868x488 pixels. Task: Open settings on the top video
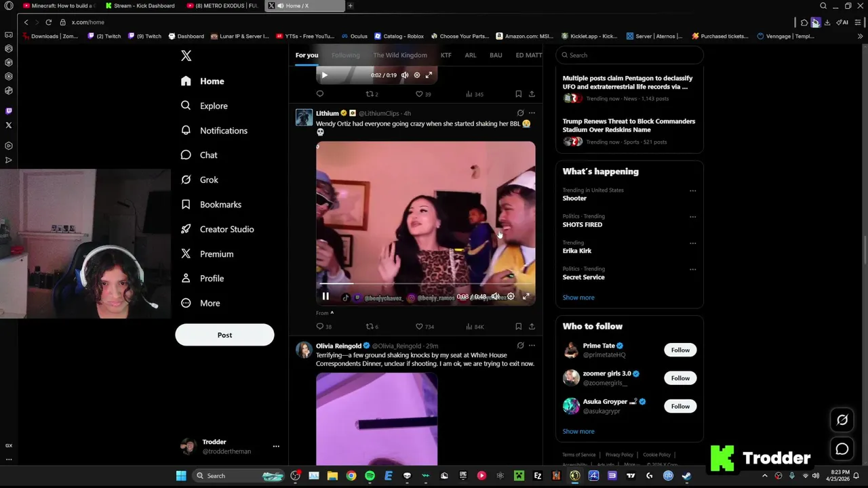click(x=417, y=75)
